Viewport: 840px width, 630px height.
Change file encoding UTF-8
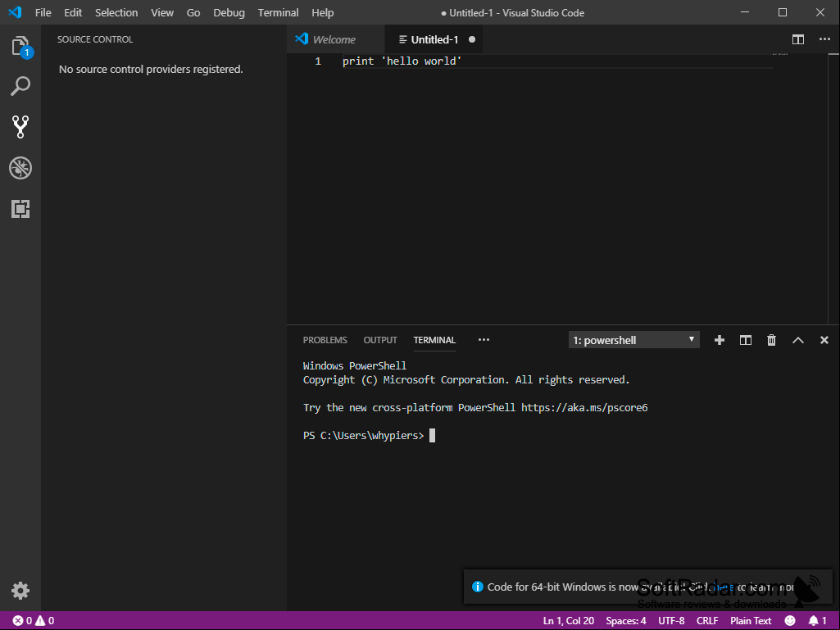click(x=671, y=620)
